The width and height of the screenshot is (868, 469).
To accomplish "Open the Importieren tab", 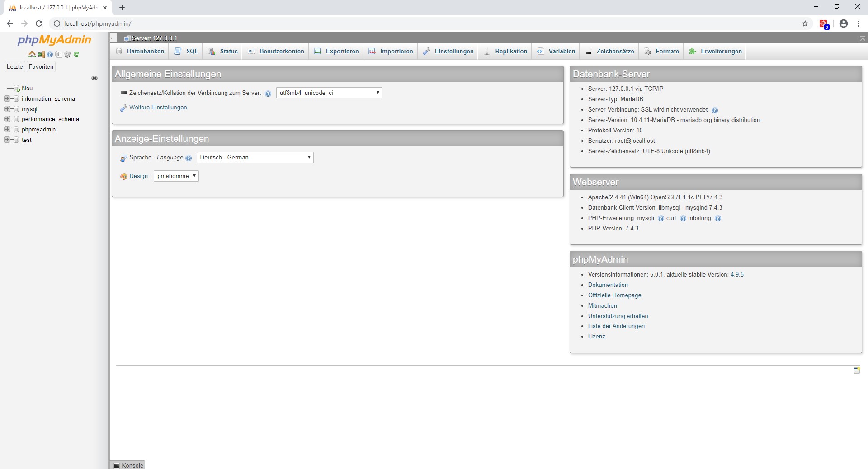I will tap(391, 52).
